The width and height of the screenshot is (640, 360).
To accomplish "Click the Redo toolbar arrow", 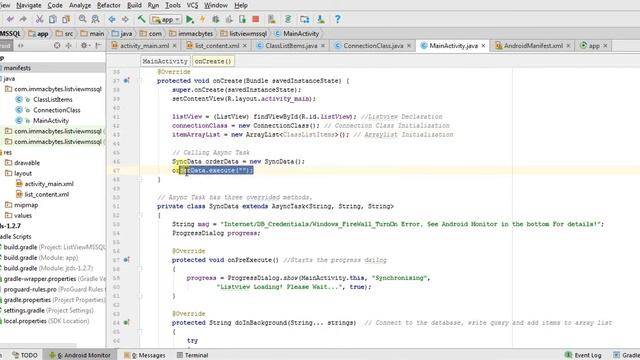I will tap(23, 19).
